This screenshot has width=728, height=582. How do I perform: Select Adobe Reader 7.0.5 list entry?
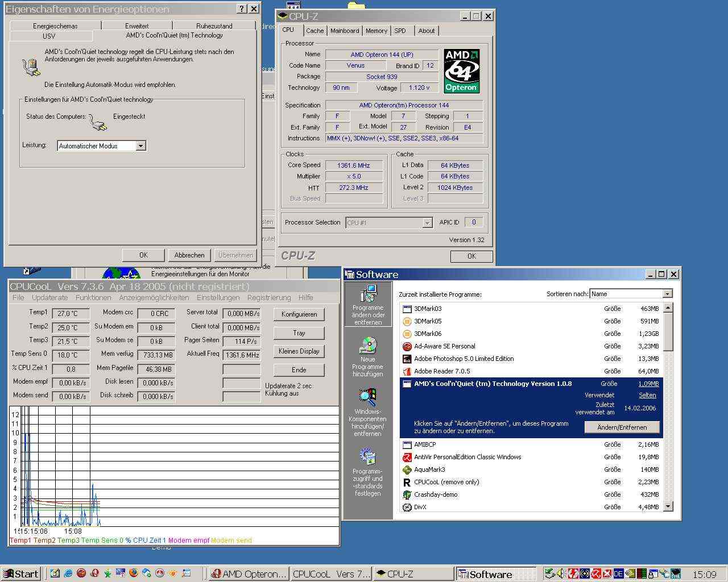(x=442, y=371)
